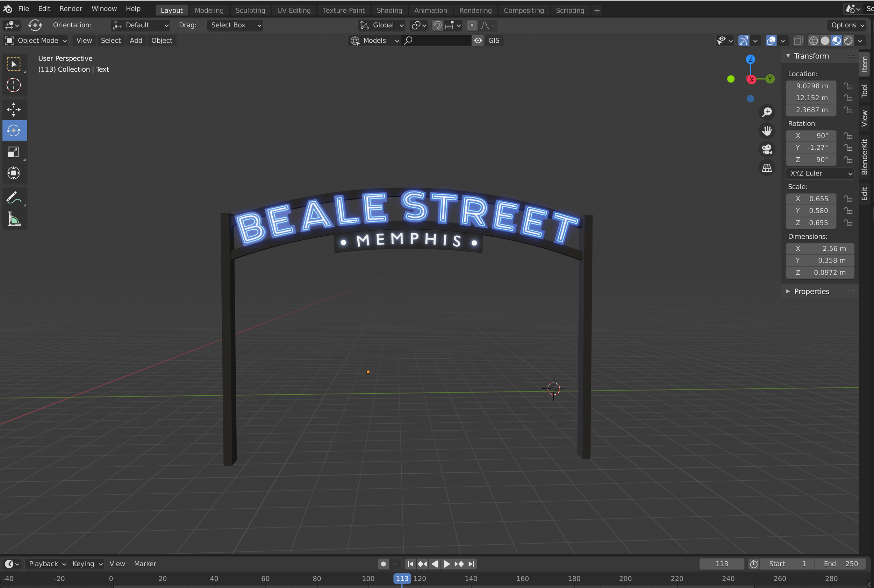Click the current frame 113 field
The image size is (874, 588).
(722, 564)
